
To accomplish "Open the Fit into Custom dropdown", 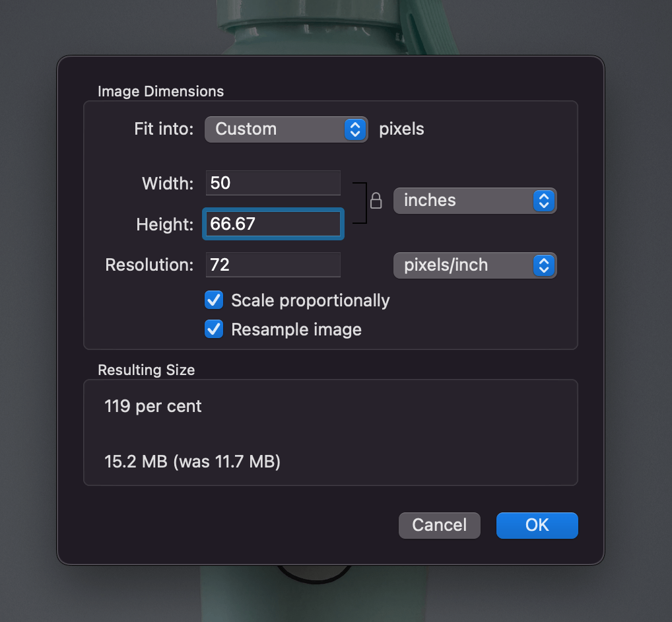I will (x=286, y=129).
